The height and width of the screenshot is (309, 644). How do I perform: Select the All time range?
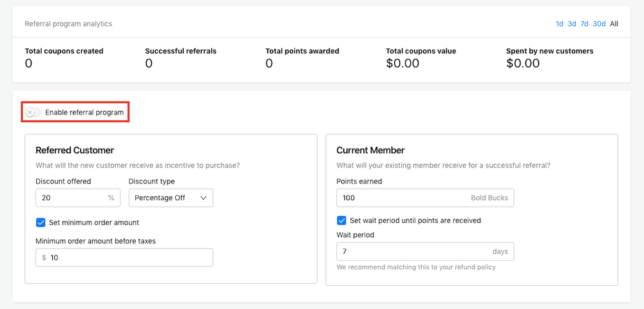[614, 24]
